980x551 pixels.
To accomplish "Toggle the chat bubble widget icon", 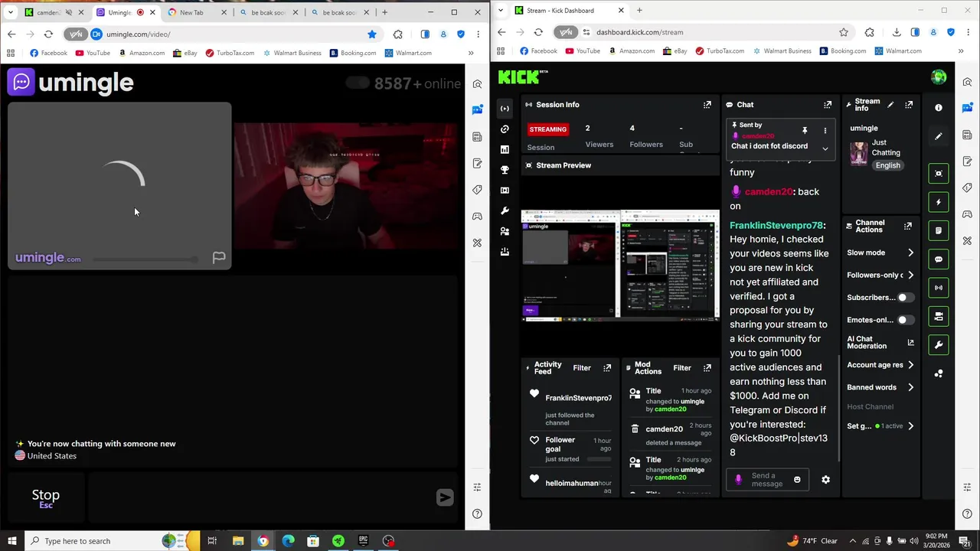I will coord(939,259).
